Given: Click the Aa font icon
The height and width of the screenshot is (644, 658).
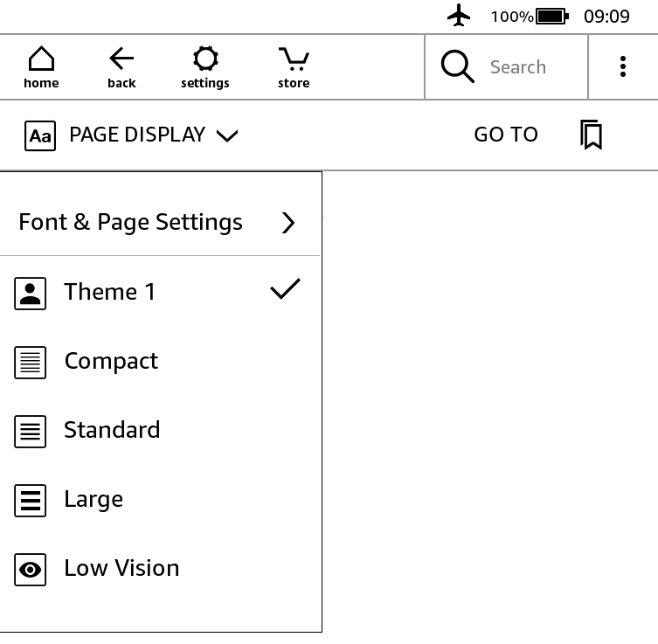Looking at the screenshot, I should [40, 135].
